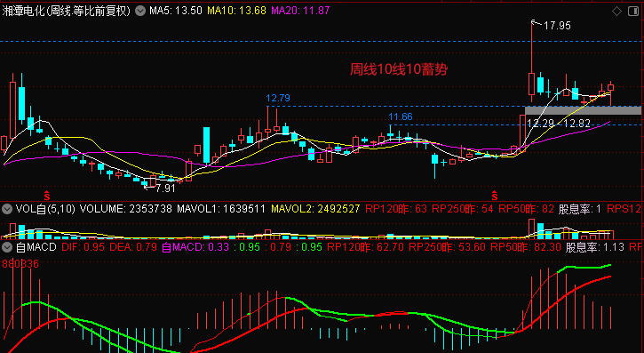Click the right red S marker

point(495,195)
